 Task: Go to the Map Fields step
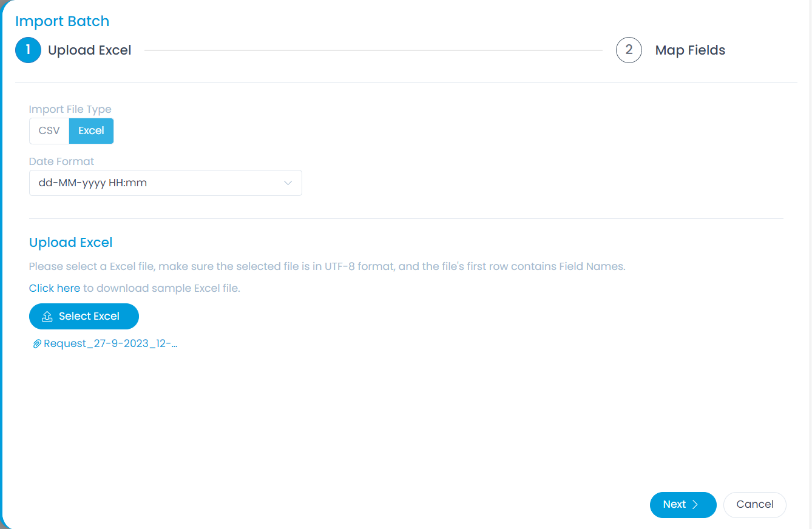click(x=690, y=50)
